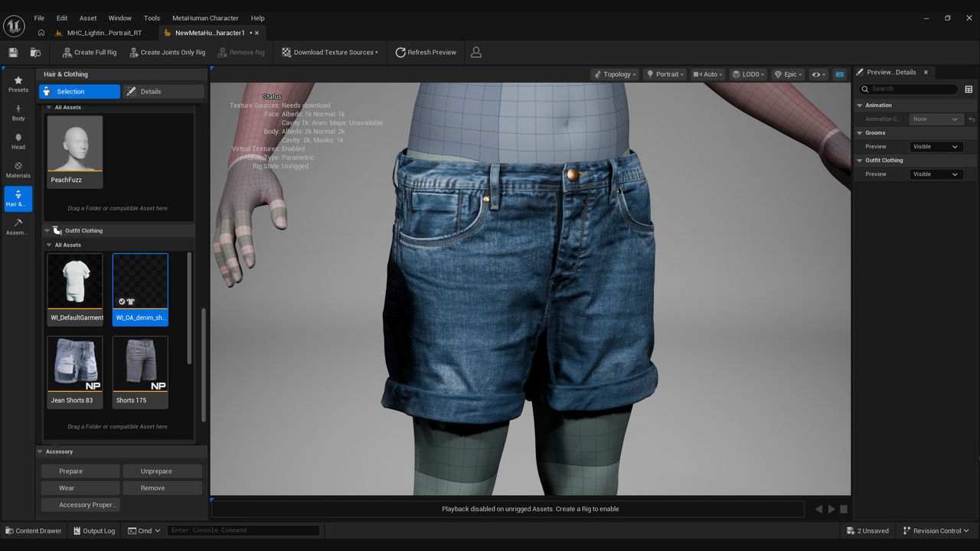Open the Revision Control menu
Screen dimensions: 980x551
point(936,530)
